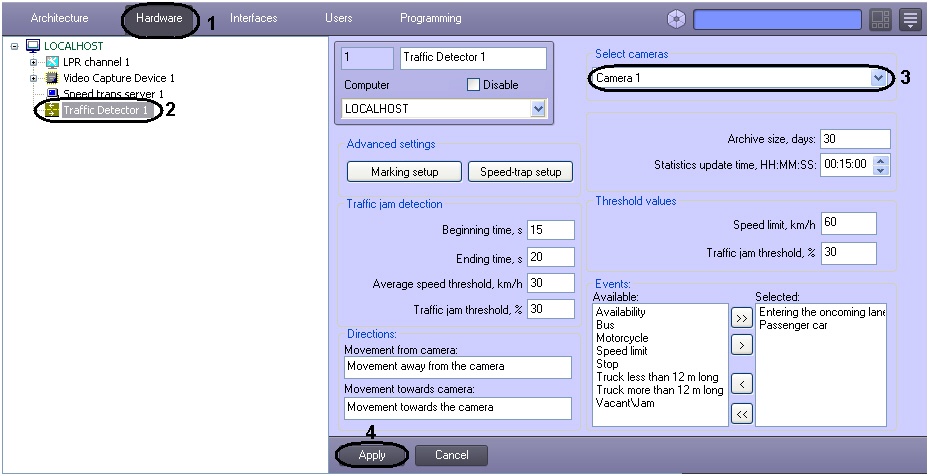
Task: Select Truck less than 12 m long
Action: pyautogui.click(x=657, y=377)
